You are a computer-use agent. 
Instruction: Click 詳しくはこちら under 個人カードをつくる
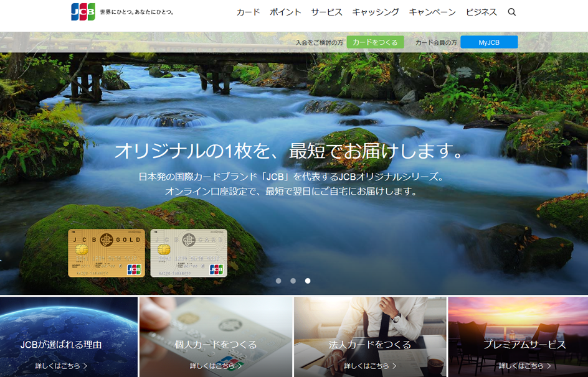(x=216, y=366)
